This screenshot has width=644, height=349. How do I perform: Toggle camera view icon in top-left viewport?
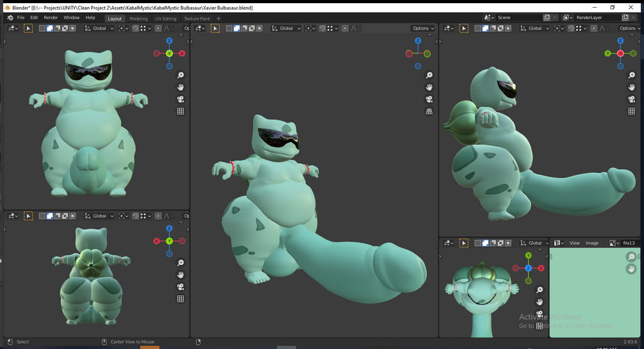(x=180, y=99)
